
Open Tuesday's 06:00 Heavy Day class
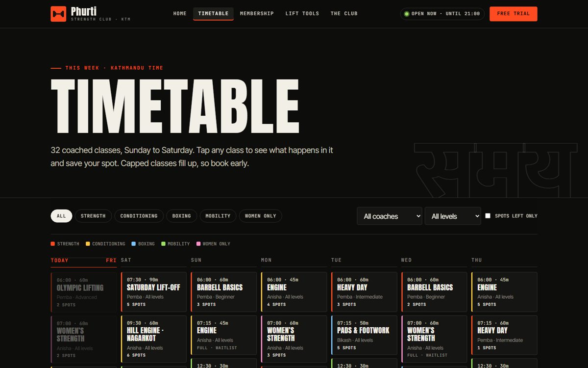coord(364,292)
